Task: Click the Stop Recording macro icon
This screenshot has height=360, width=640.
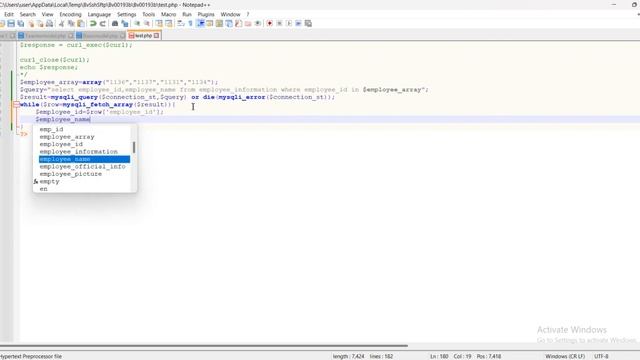Action: click(279, 24)
